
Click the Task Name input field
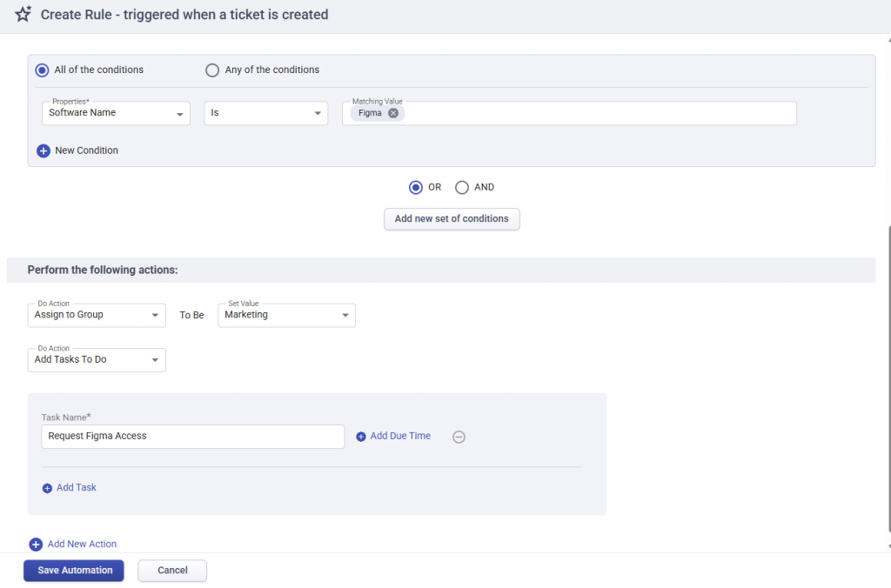[x=192, y=437]
